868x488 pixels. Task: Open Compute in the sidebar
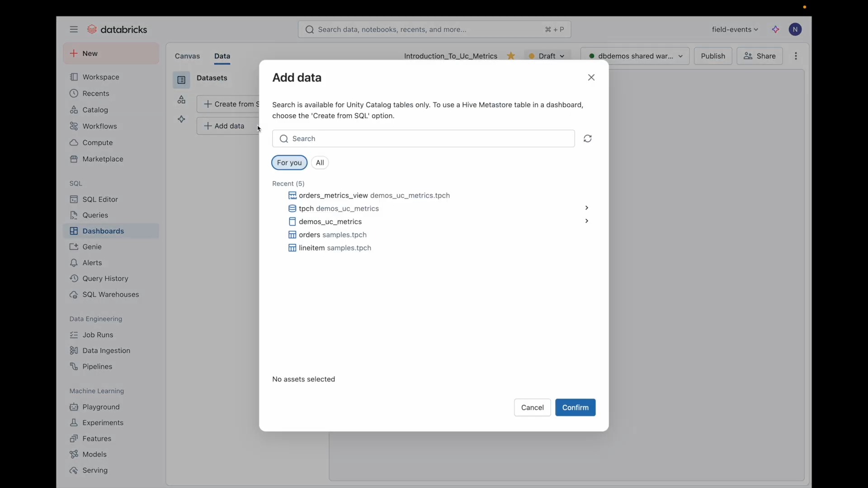coord(111,143)
